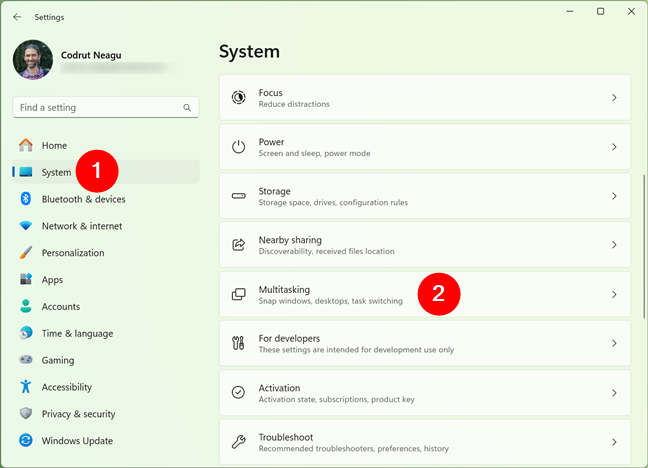Screen dimensions: 648x468
Task: Click the Multitasking windows icon
Action: point(238,294)
